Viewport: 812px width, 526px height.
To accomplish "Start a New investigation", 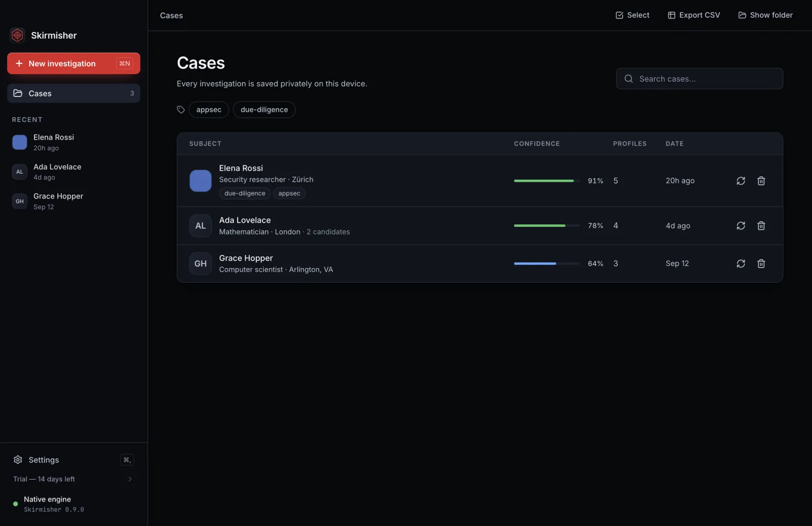I will 74,63.
